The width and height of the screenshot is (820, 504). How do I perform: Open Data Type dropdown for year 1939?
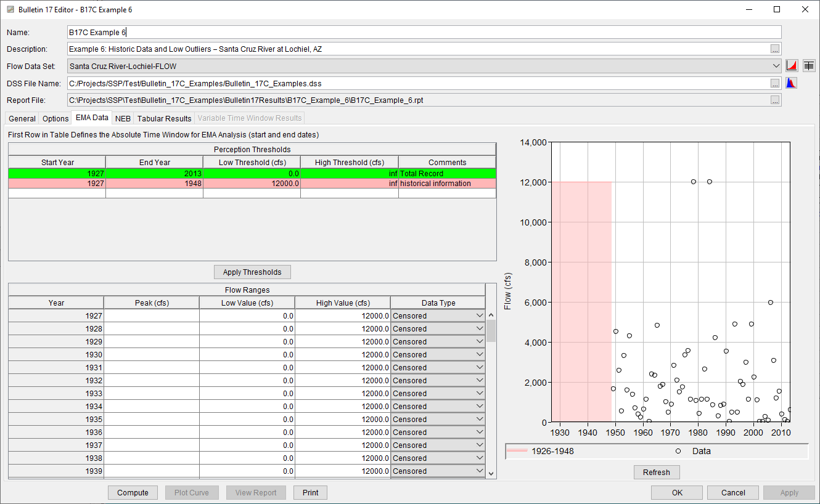480,471
